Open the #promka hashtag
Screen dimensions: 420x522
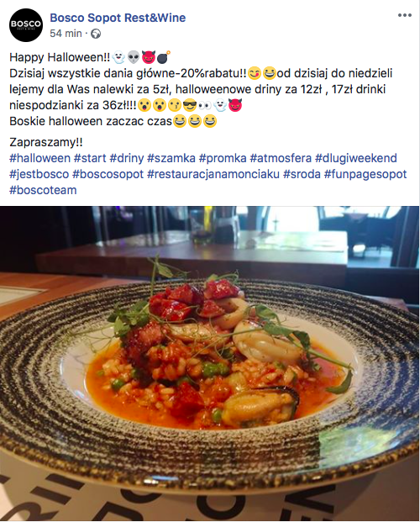tap(223, 158)
